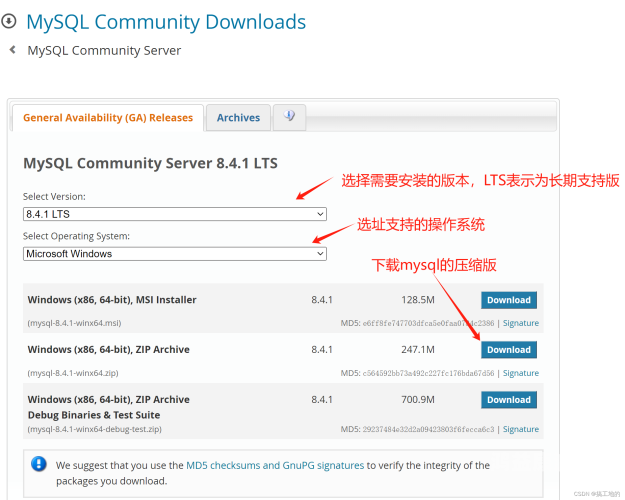Download the Debug Binaries & Test Suite ZIP
The width and height of the screenshot is (625, 500).
pos(509,400)
